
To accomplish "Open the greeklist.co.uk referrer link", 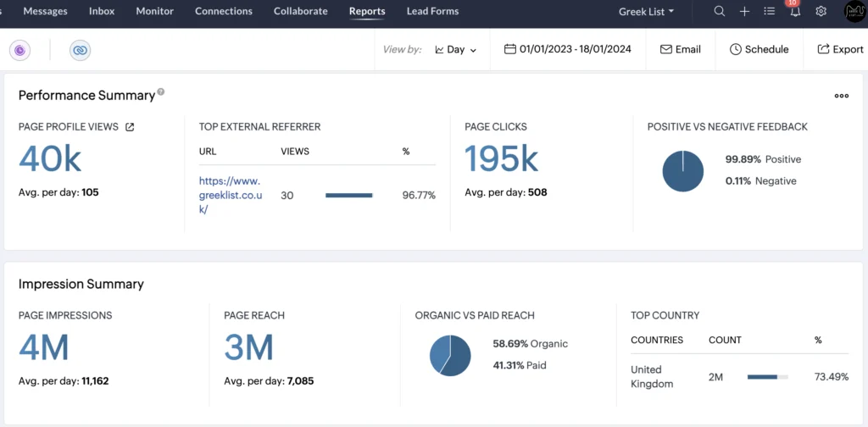I will [x=230, y=195].
